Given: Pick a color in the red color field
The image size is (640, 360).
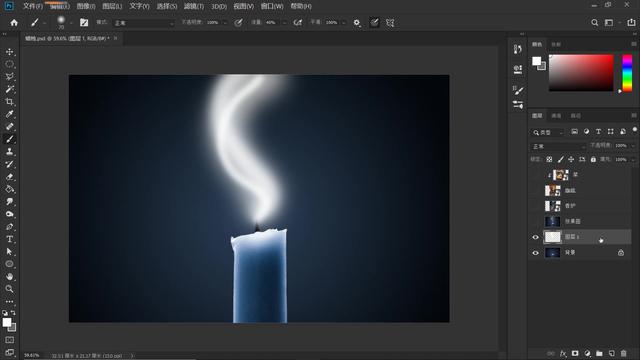Looking at the screenshot, I should coord(581,73).
